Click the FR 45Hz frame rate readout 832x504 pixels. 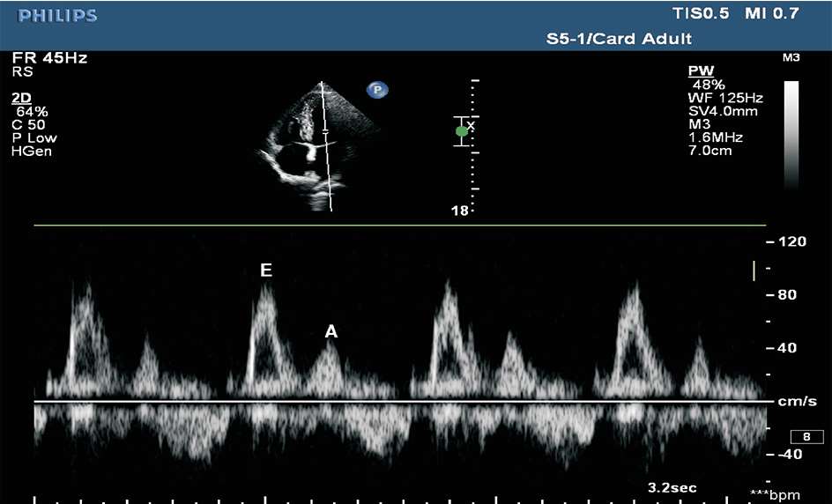click(x=49, y=58)
